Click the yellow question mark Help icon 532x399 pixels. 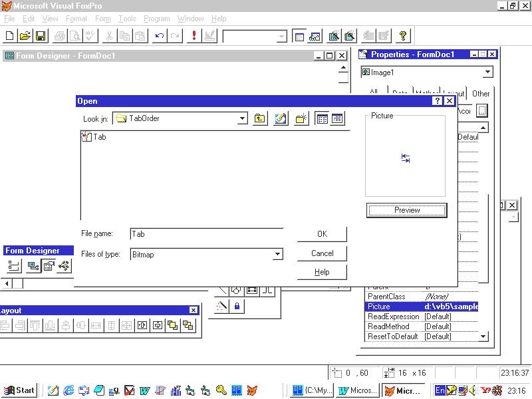(x=403, y=36)
